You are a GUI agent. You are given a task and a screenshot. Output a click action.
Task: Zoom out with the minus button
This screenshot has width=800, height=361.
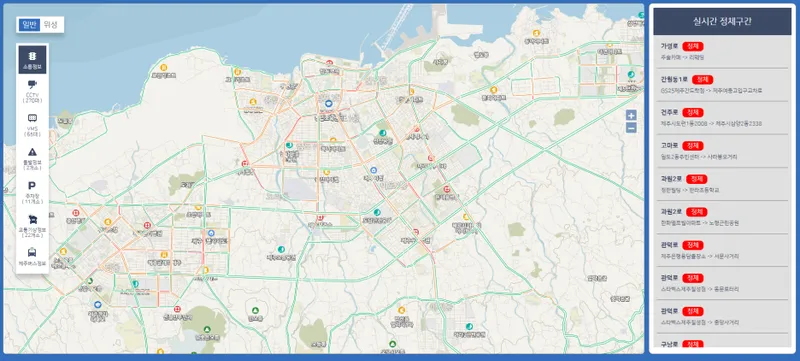(631, 128)
